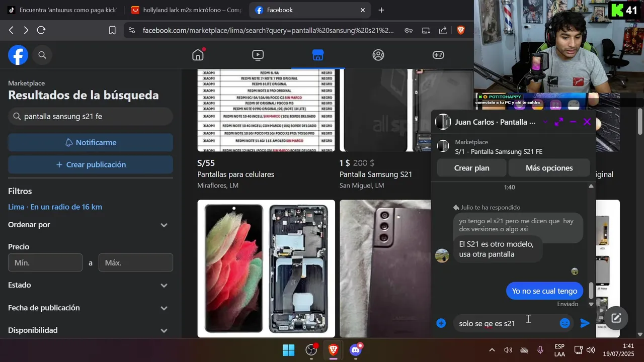Screen dimensions: 644x362
Task: Open chat options chevron next to name
Action: (x=545, y=122)
